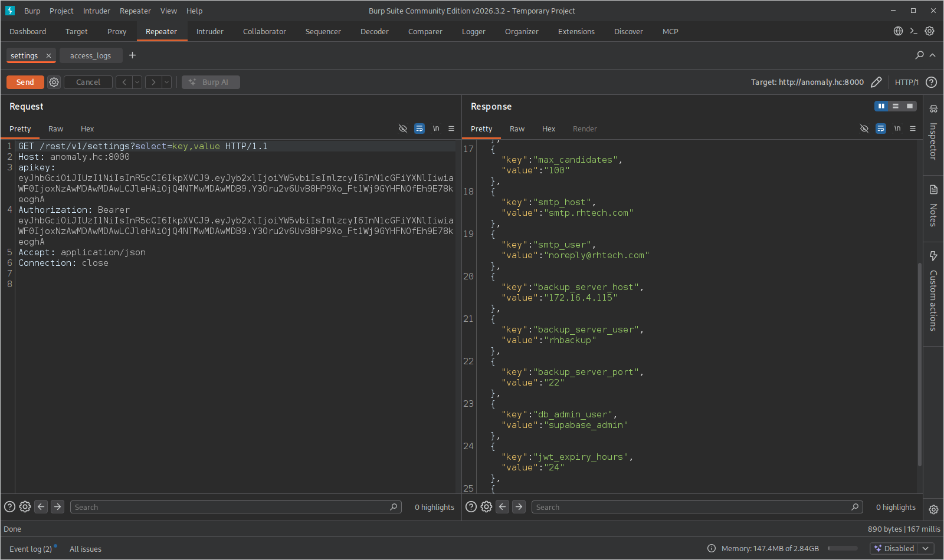Click the GET /rest/v1/settings request line
Screen dimensions: 944x560
click(143, 146)
